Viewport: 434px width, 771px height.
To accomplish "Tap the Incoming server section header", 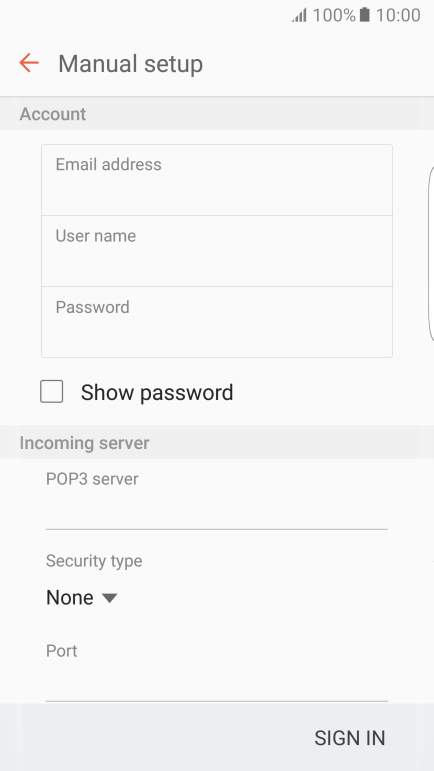I will click(84, 443).
